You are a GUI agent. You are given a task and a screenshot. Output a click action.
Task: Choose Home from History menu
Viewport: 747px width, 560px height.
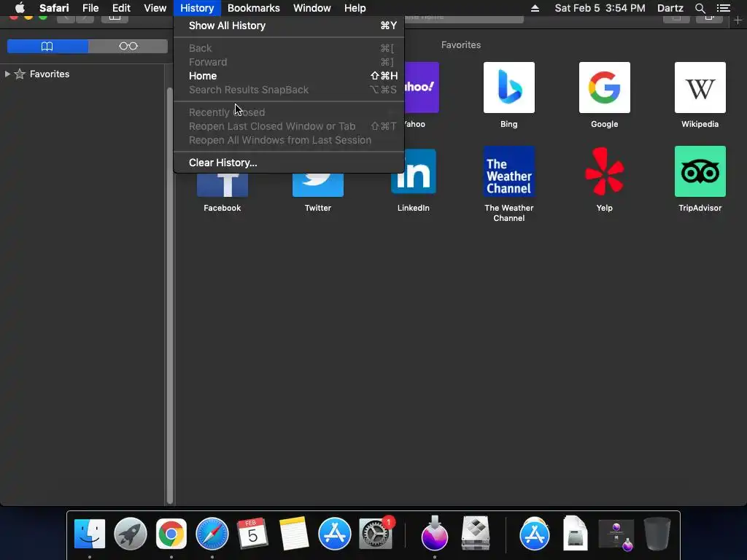click(x=289, y=76)
